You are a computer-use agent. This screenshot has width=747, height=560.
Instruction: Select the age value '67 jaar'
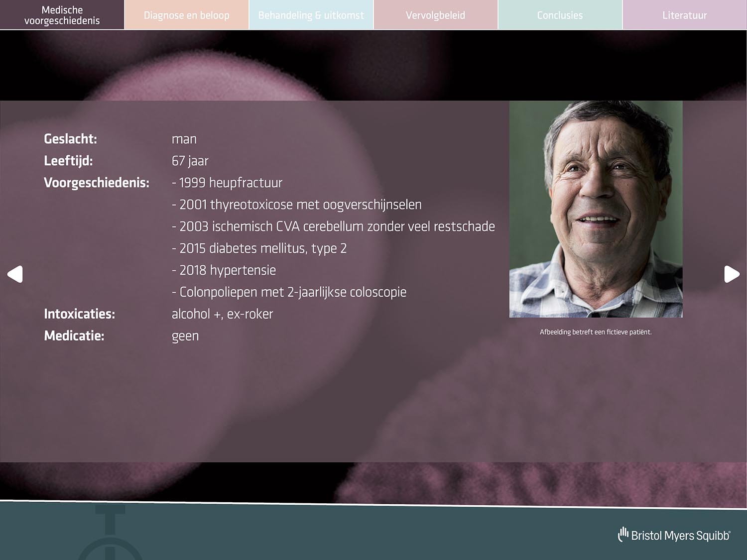pos(190,161)
